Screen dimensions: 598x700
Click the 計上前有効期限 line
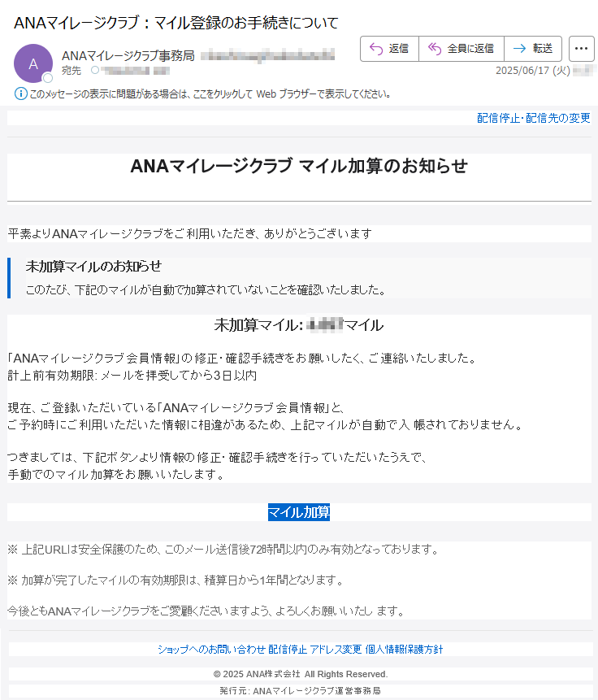132,376
